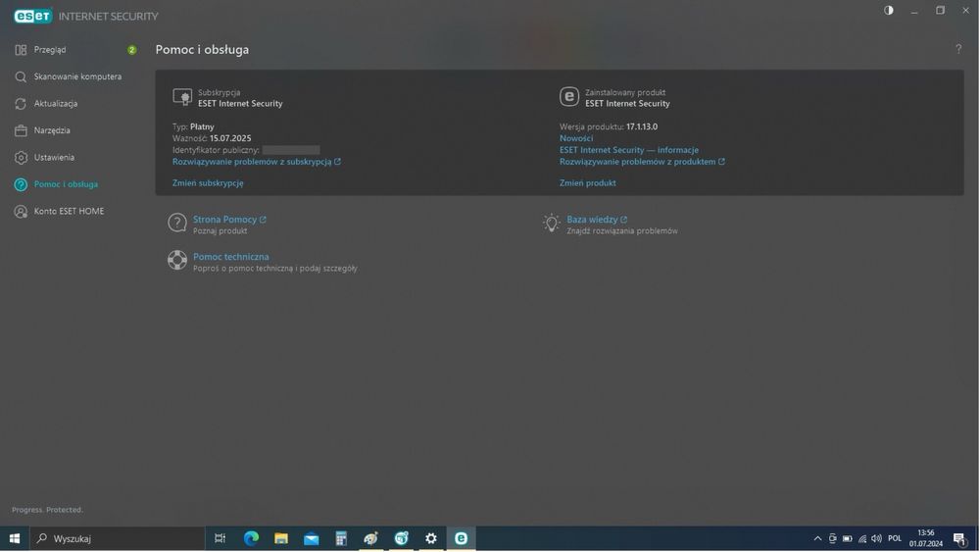Open Mail app from taskbar
Screen dimensions: 980x552
pyautogui.click(x=312, y=538)
